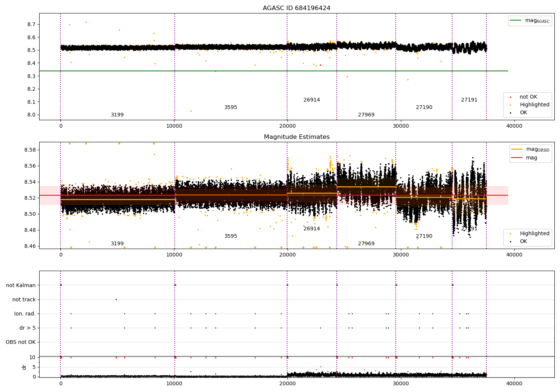Click obsid label 3595 in AGASC ID plot
Viewport: 560px width, 392px height.
tap(231, 108)
